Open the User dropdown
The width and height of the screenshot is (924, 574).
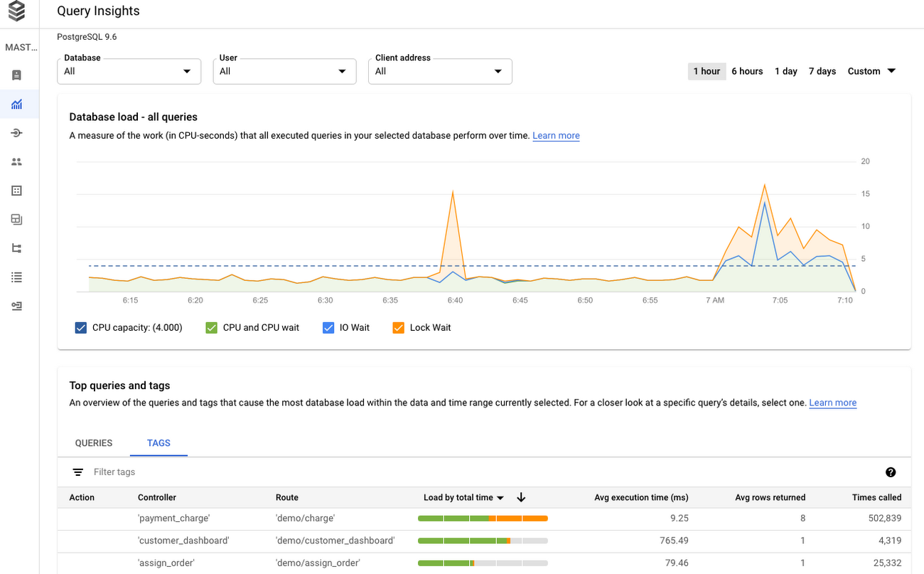284,71
